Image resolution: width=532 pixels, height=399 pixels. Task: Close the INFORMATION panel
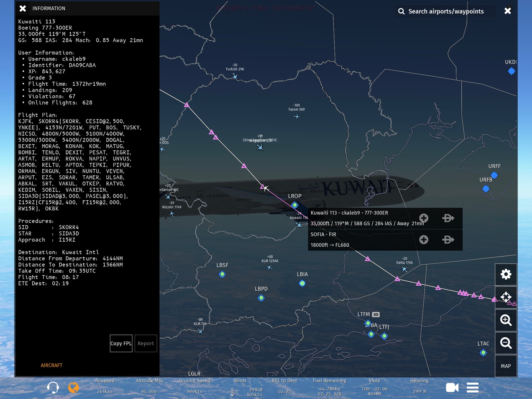coord(23,8)
